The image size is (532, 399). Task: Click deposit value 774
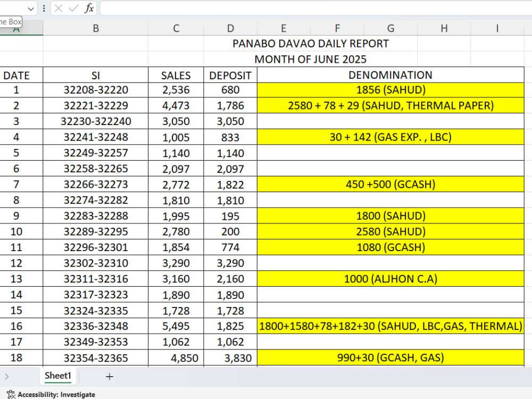(230, 247)
